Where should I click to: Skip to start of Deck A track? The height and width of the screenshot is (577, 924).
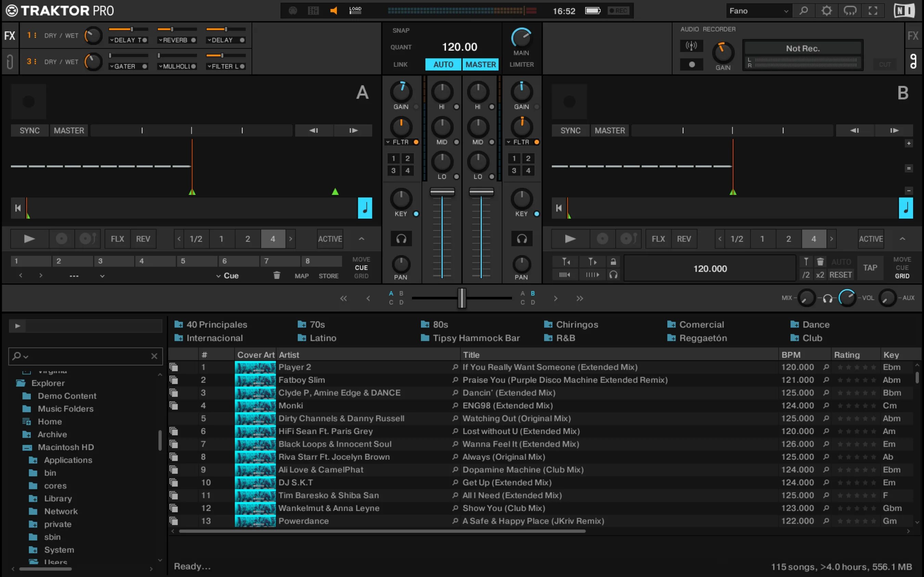(x=18, y=208)
